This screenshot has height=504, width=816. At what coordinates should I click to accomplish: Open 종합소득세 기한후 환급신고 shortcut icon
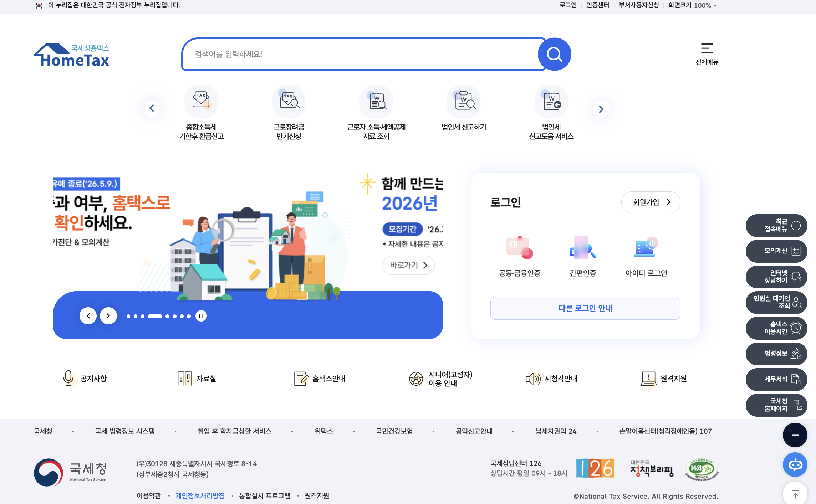click(201, 102)
